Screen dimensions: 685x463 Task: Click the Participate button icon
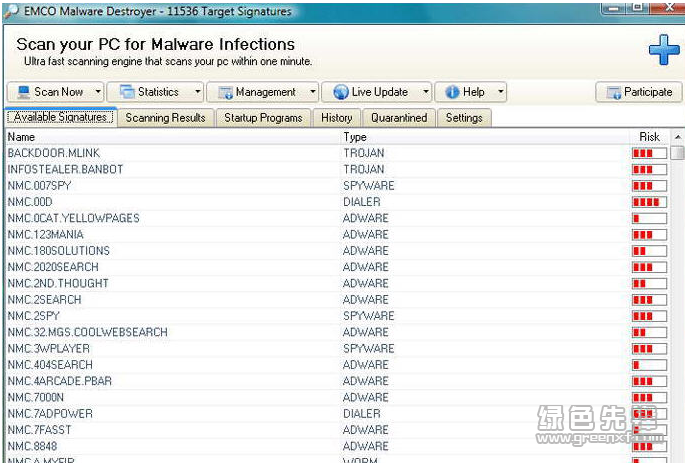(613, 93)
